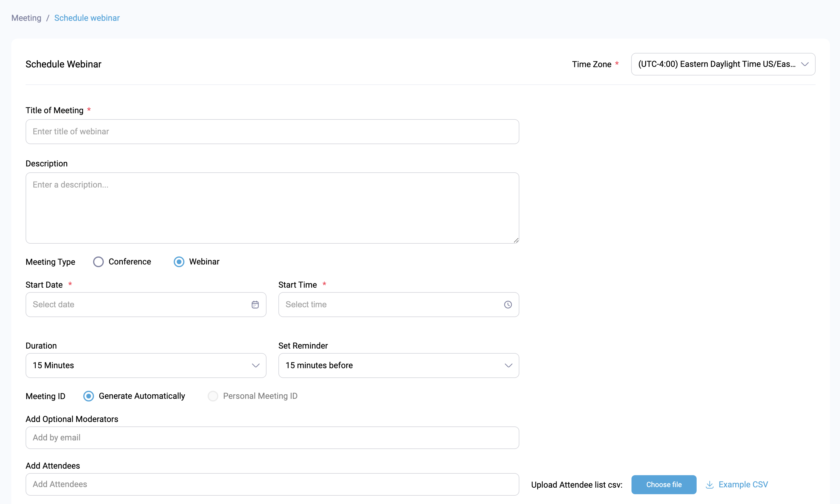Choose Personal Meeting ID option
Image resolution: width=840 pixels, height=504 pixels.
213,396
